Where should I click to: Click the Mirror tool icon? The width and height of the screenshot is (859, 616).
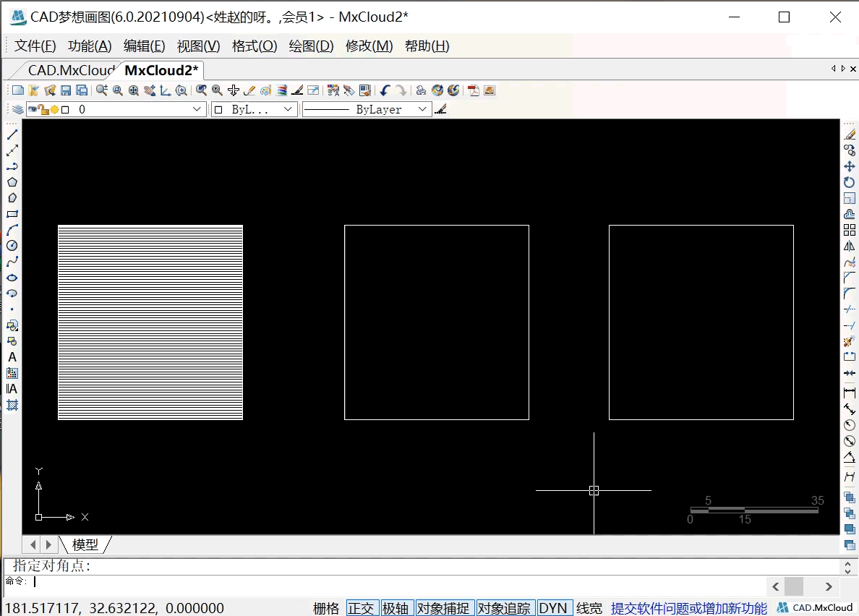click(850, 247)
